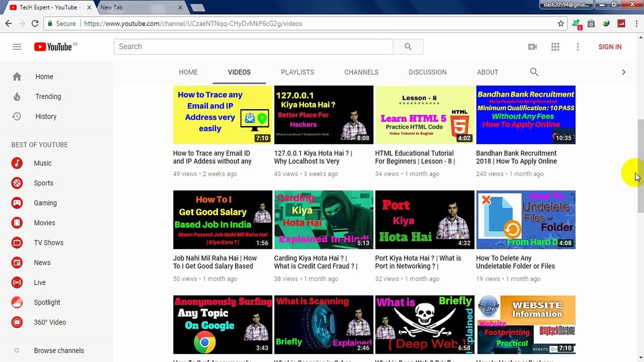Open the Get Good Salary Job thumbnail
The image size is (644, 362).
click(222, 220)
